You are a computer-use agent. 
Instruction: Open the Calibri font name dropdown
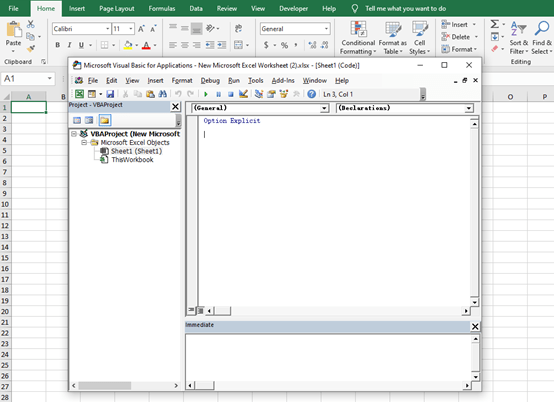[x=107, y=29]
